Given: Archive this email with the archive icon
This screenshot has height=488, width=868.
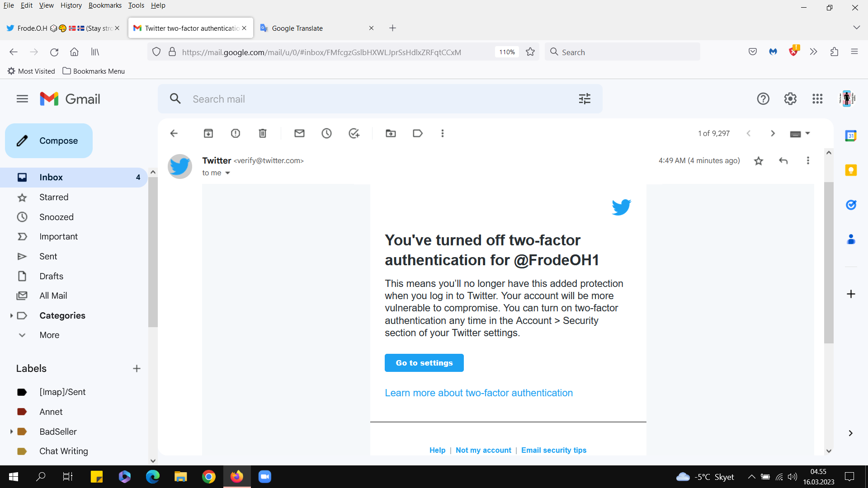Looking at the screenshot, I should point(208,133).
